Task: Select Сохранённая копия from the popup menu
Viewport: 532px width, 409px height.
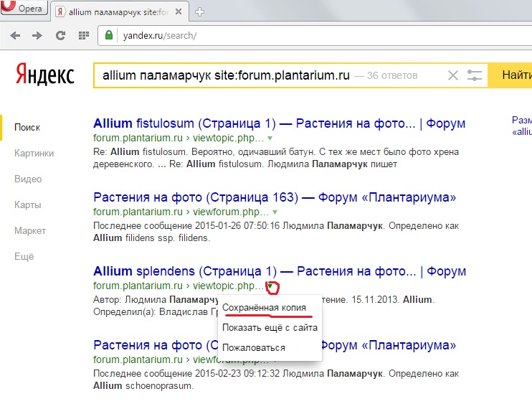Action: click(x=265, y=308)
